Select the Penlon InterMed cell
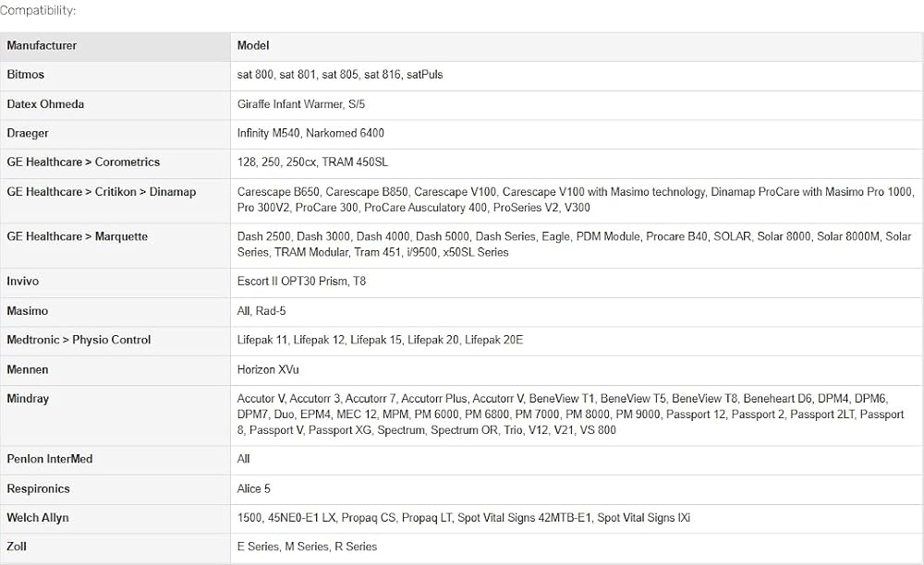 tap(115, 461)
